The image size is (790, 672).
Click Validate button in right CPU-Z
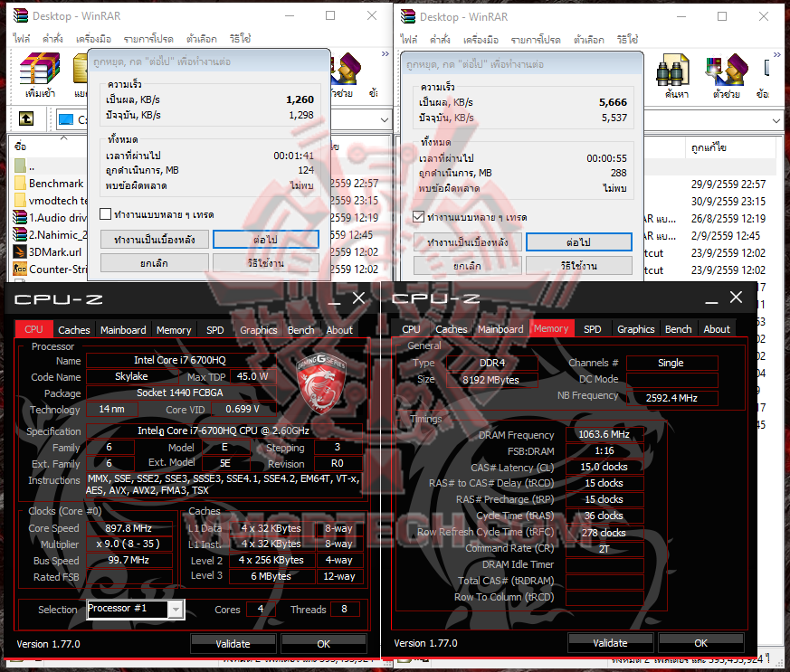tap(610, 643)
